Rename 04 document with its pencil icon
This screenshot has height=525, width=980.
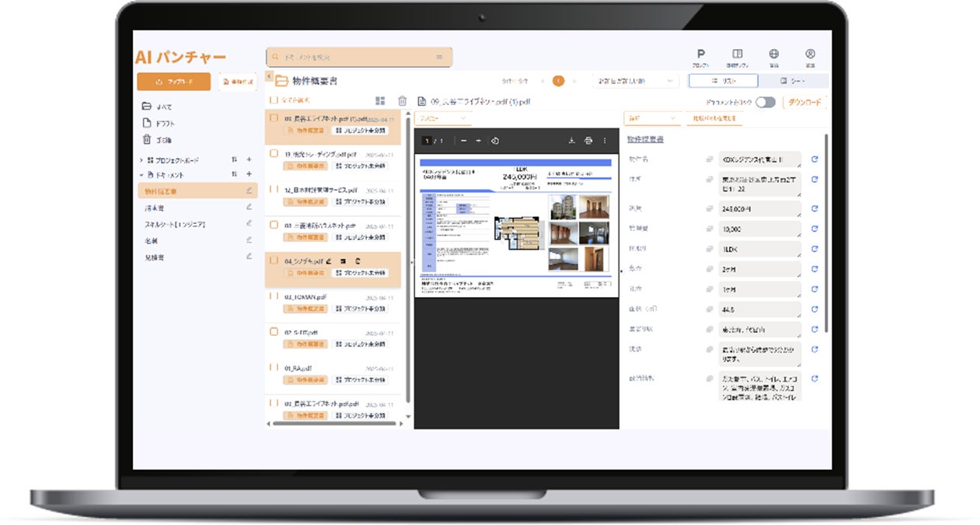(x=330, y=261)
